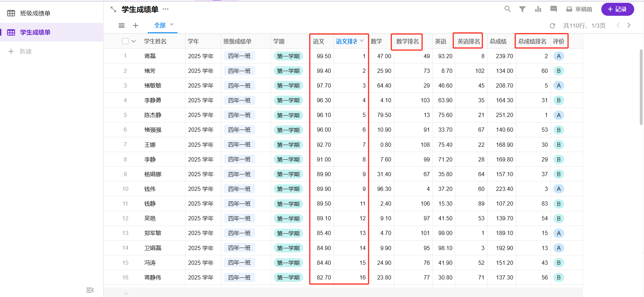Open 班级成绩单 sheet in sidebar
The height and width of the screenshot is (297, 644).
coord(35,13)
